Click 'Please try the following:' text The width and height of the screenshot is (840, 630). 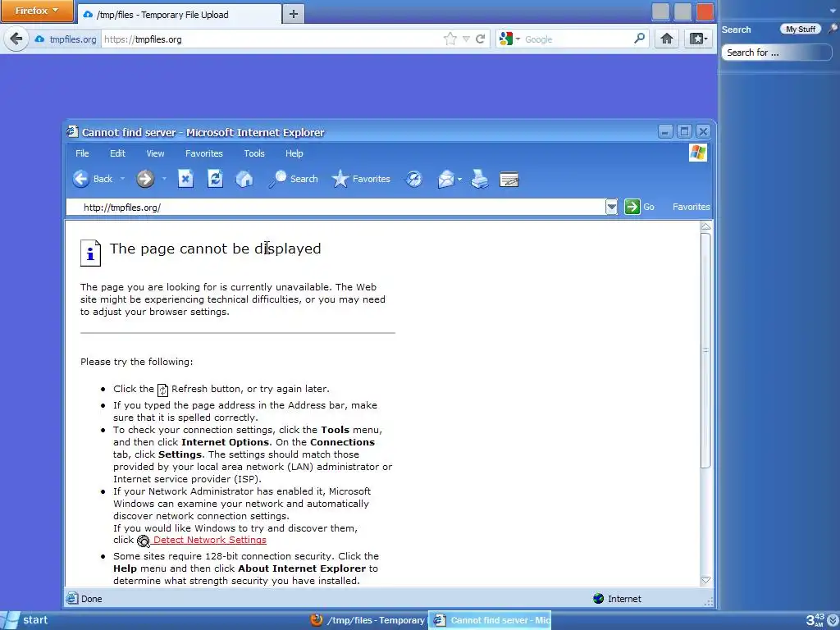(x=137, y=362)
